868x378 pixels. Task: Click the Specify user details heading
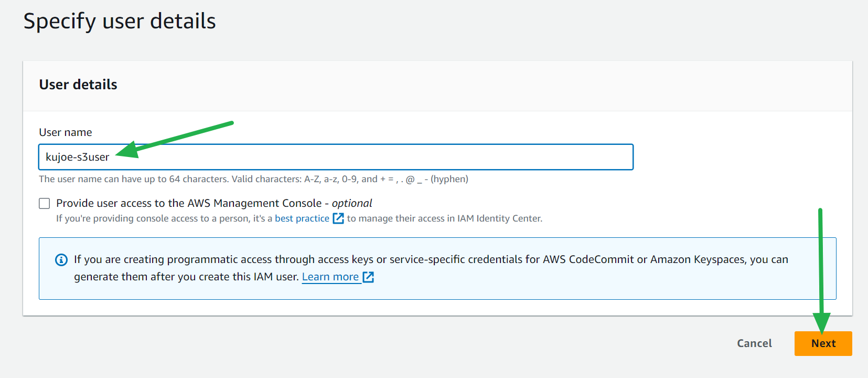click(x=120, y=22)
